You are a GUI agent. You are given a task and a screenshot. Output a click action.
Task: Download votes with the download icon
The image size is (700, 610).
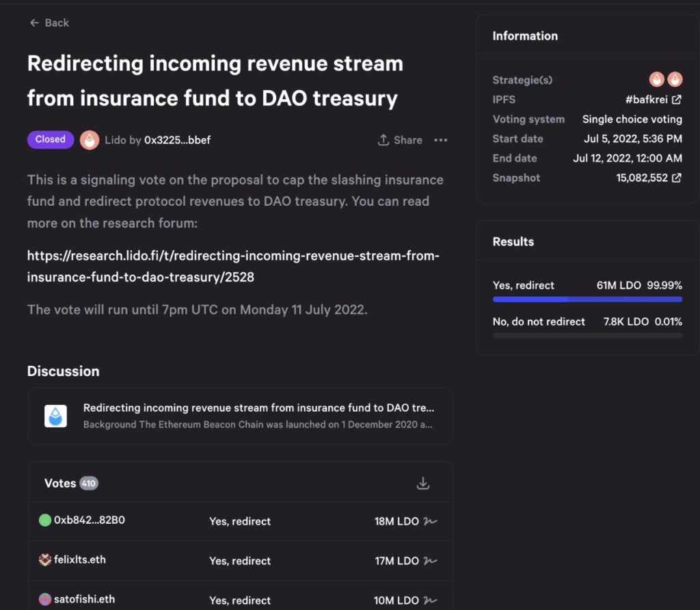pyautogui.click(x=422, y=483)
